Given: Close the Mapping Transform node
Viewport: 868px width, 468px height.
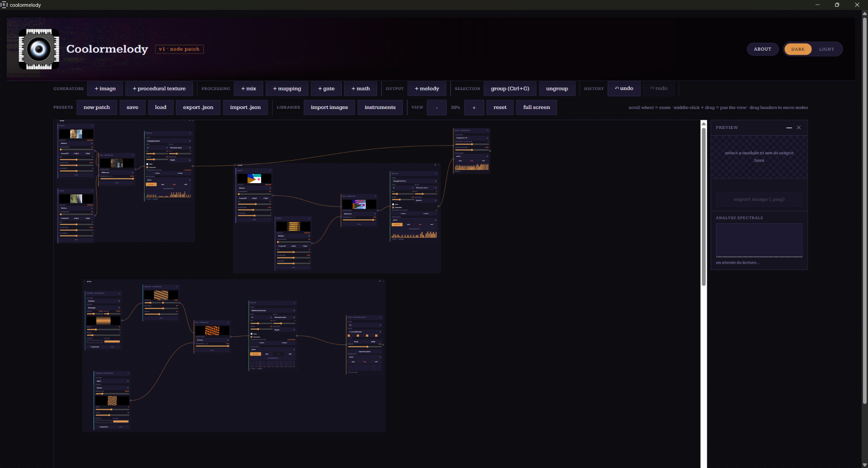Looking at the screenshot, I should tap(177, 287).
